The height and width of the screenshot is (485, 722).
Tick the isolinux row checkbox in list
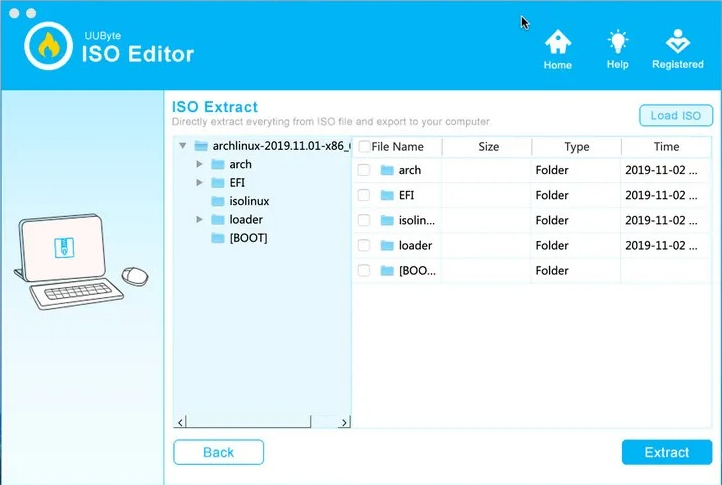(x=363, y=220)
